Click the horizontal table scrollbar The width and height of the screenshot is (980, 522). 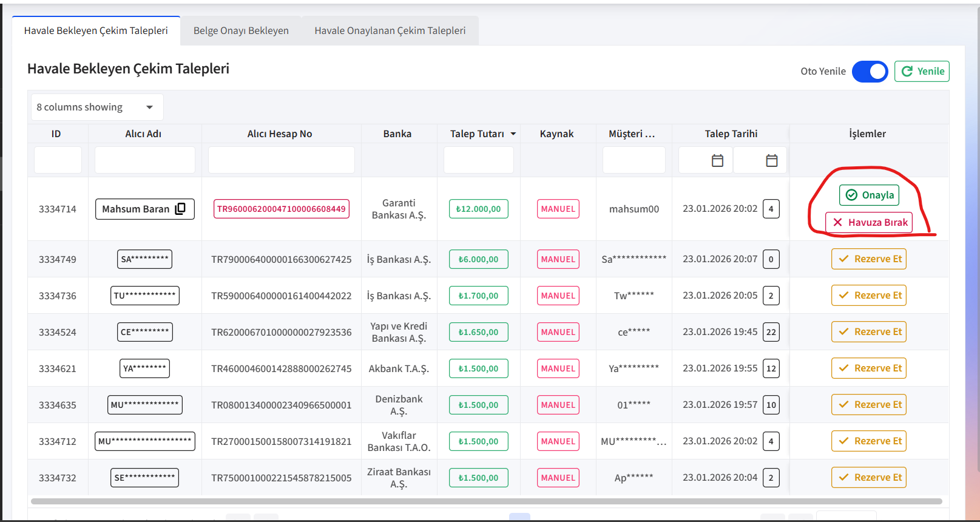[486, 501]
